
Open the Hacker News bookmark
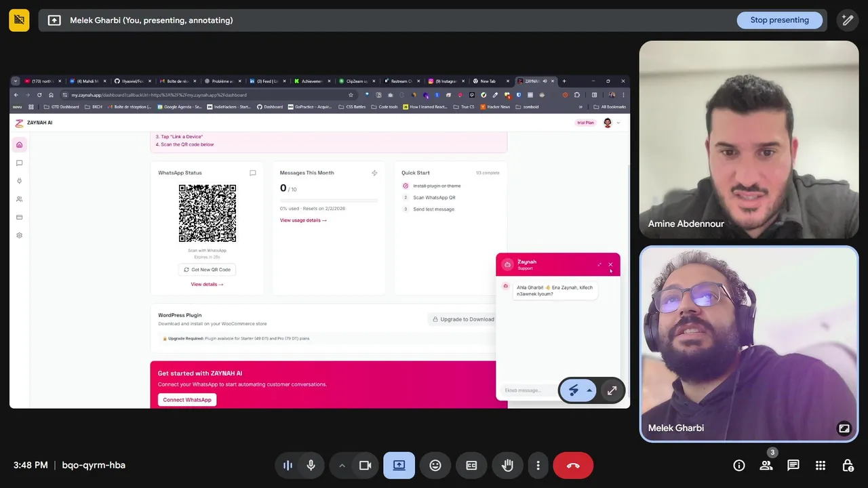[x=495, y=106]
